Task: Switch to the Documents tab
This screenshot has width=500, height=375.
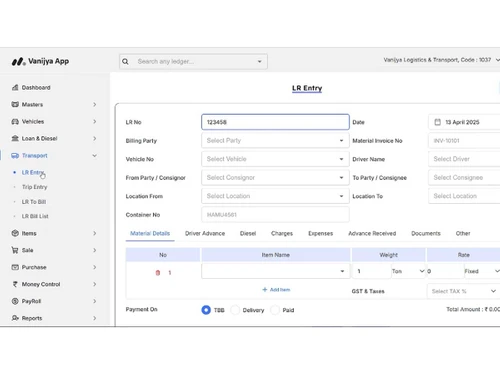Action: (426, 233)
